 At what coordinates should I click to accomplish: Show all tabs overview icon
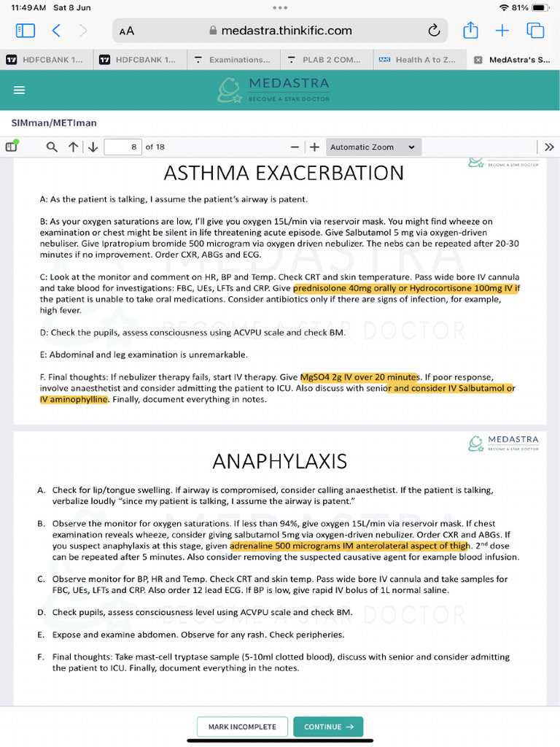coord(535,31)
